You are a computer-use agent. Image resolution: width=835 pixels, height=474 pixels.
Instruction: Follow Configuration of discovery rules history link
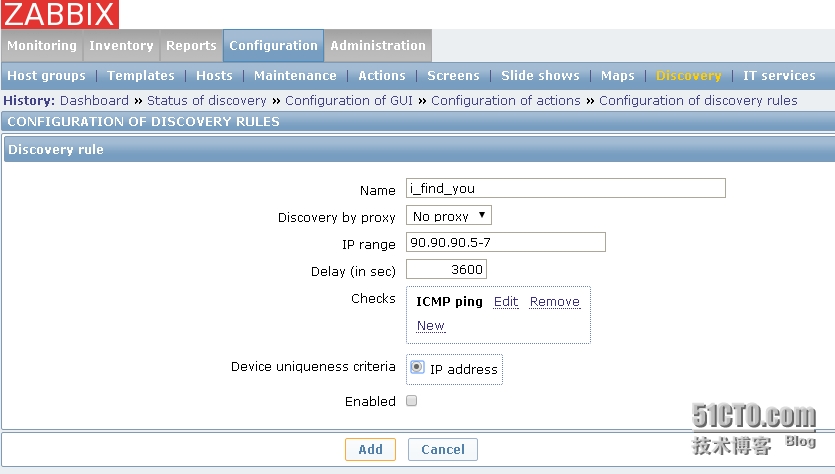click(698, 101)
